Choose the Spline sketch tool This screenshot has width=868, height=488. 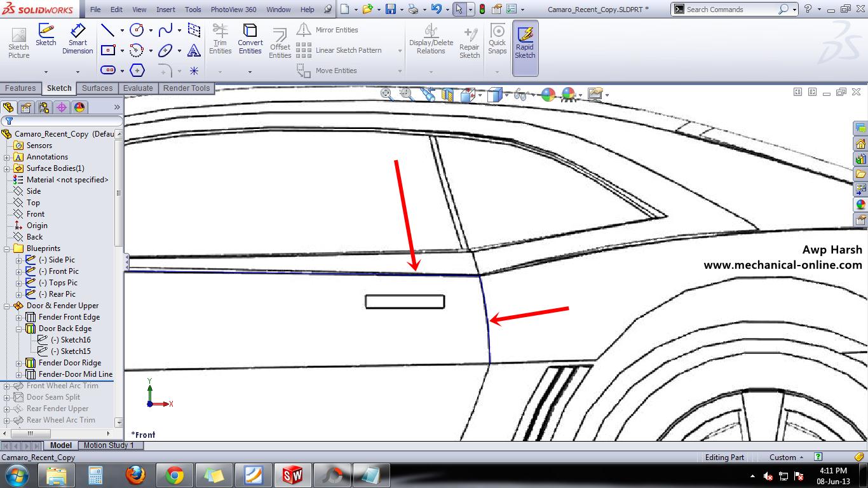[165, 30]
